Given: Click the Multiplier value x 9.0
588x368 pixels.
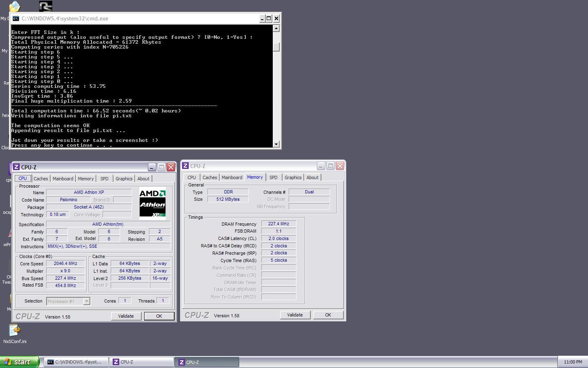Looking at the screenshot, I should (65, 271).
